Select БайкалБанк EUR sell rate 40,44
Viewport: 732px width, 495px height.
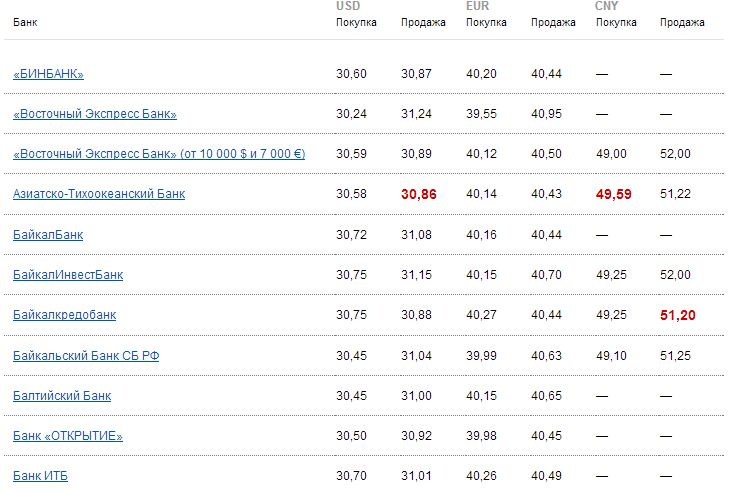coord(546,234)
